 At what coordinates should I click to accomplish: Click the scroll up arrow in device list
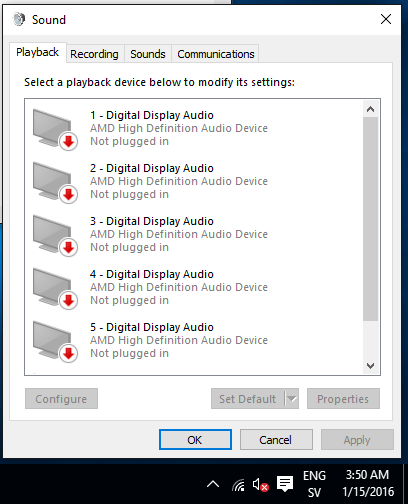coord(370,109)
